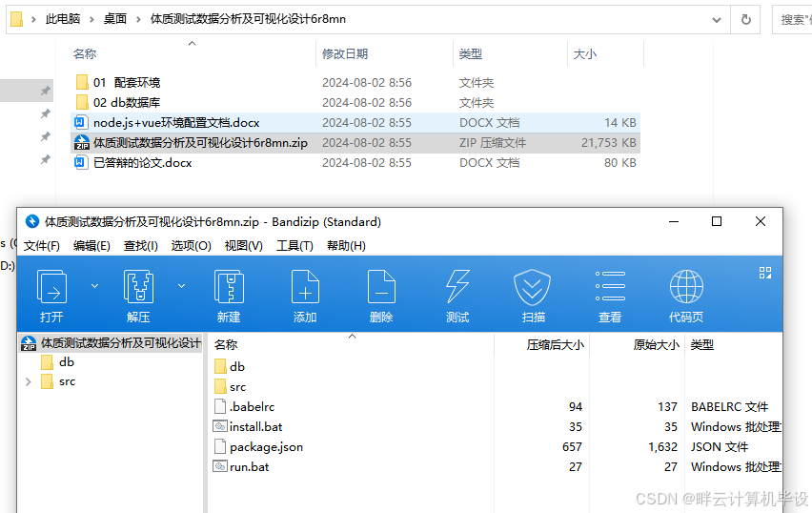The image size is (812, 513).
Task: Click the chevron after 桌面 in address bar
Action: click(x=139, y=20)
